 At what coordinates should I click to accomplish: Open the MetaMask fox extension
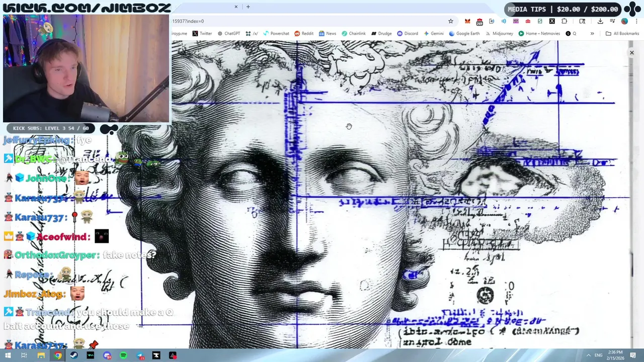tap(467, 21)
